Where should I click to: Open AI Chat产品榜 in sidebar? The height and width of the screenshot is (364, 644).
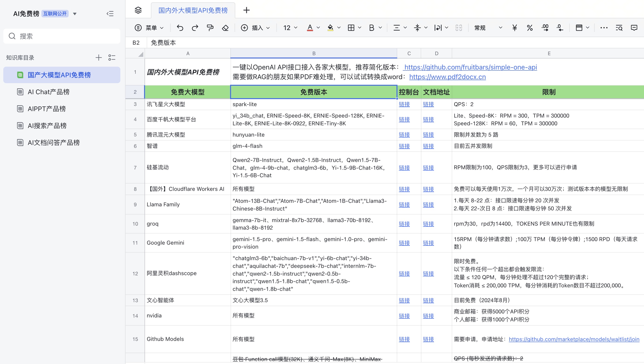pos(49,92)
